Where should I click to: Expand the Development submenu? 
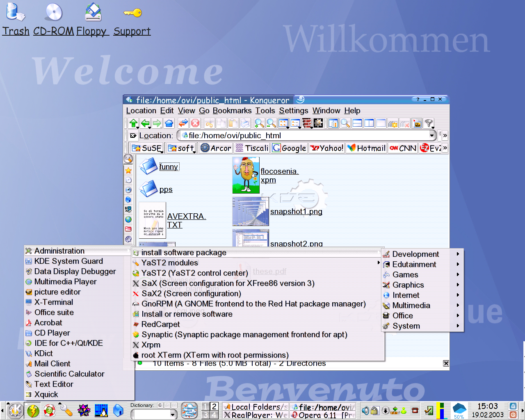click(x=423, y=254)
